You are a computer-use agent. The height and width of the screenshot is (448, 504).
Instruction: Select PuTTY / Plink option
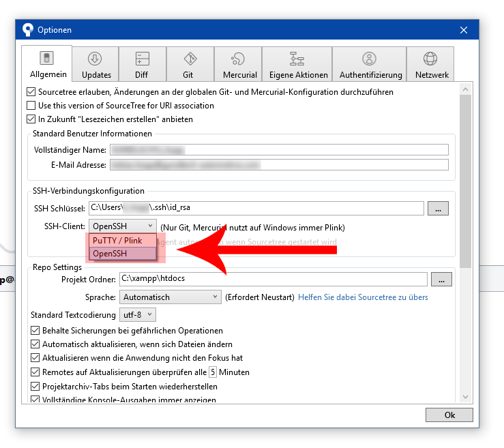click(123, 241)
